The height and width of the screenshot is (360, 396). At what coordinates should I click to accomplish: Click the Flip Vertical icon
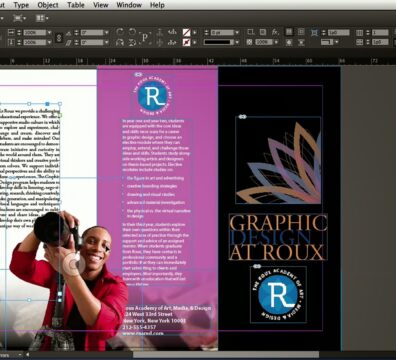[132, 42]
